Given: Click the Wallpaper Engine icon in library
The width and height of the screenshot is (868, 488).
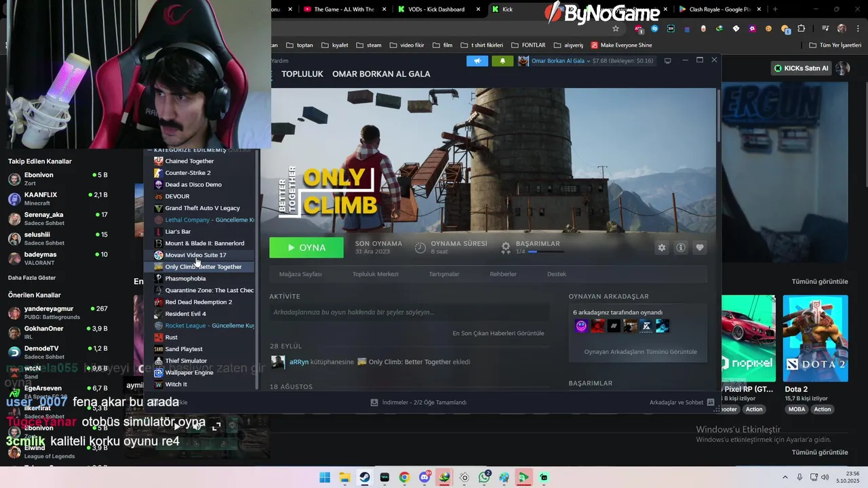Looking at the screenshot, I should click(159, 372).
